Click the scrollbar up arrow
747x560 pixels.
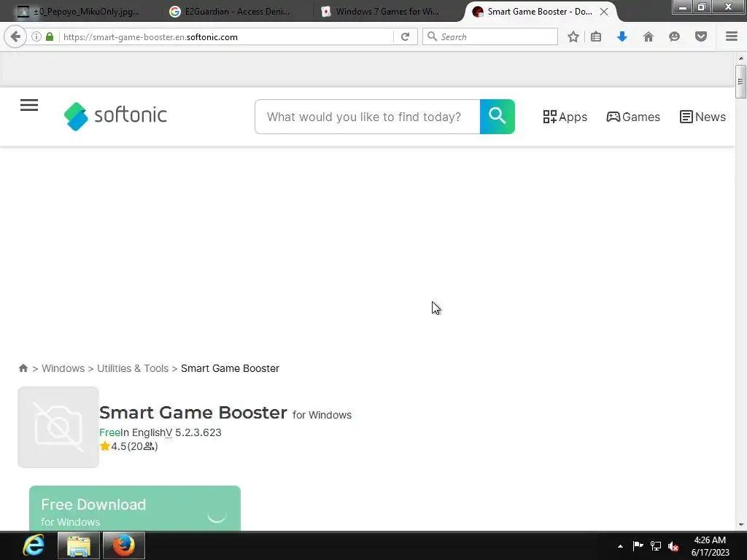(x=740, y=58)
